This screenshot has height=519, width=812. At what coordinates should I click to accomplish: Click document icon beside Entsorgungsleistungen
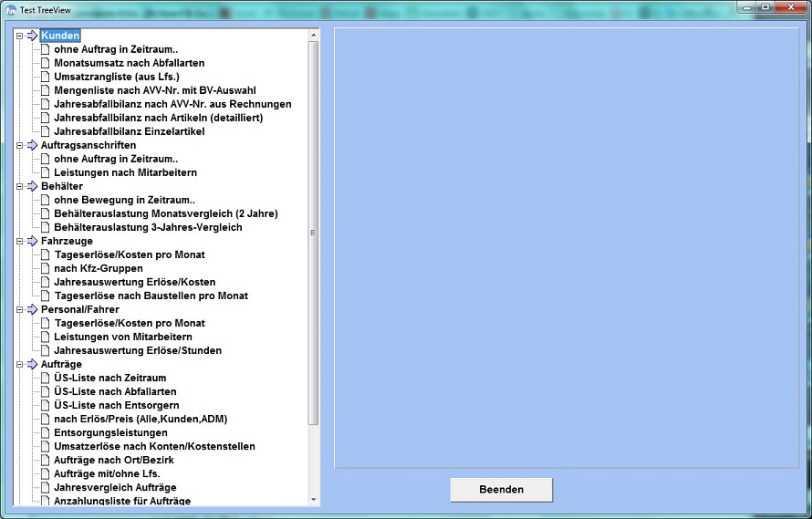tap(46, 432)
